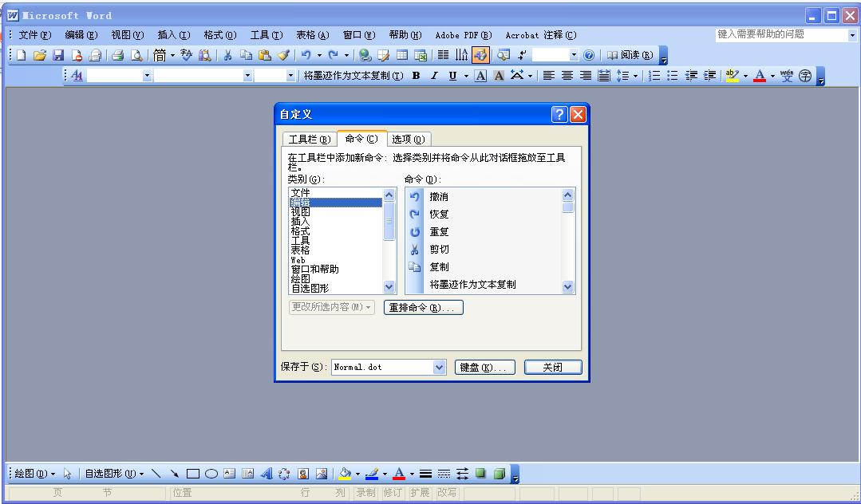Click the 键盘 button

484,366
